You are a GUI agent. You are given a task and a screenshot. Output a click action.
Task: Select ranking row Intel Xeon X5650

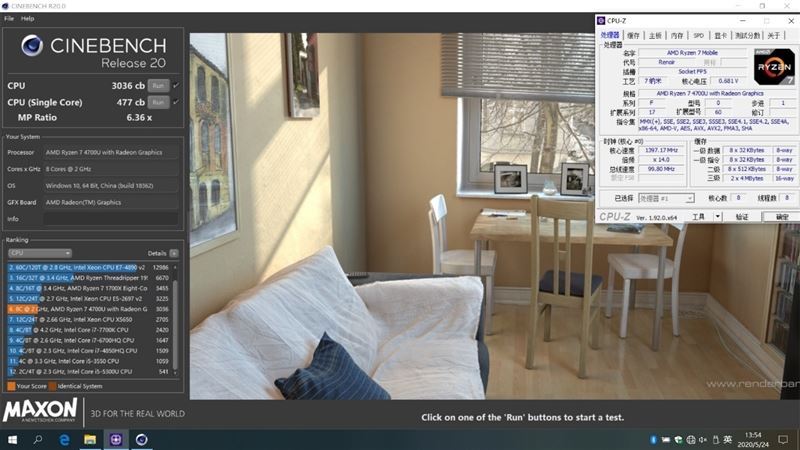click(88, 319)
